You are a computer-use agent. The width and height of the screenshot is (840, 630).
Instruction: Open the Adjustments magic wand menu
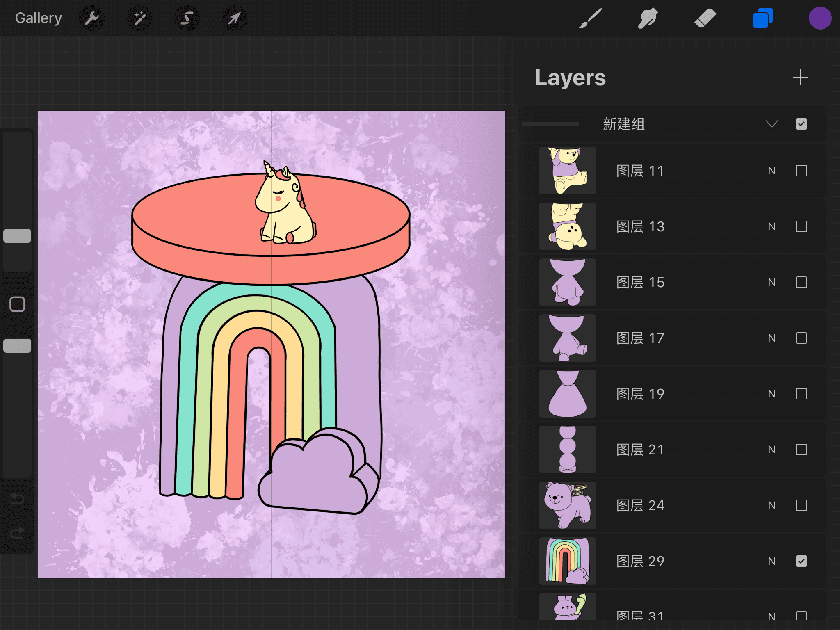tap(139, 18)
